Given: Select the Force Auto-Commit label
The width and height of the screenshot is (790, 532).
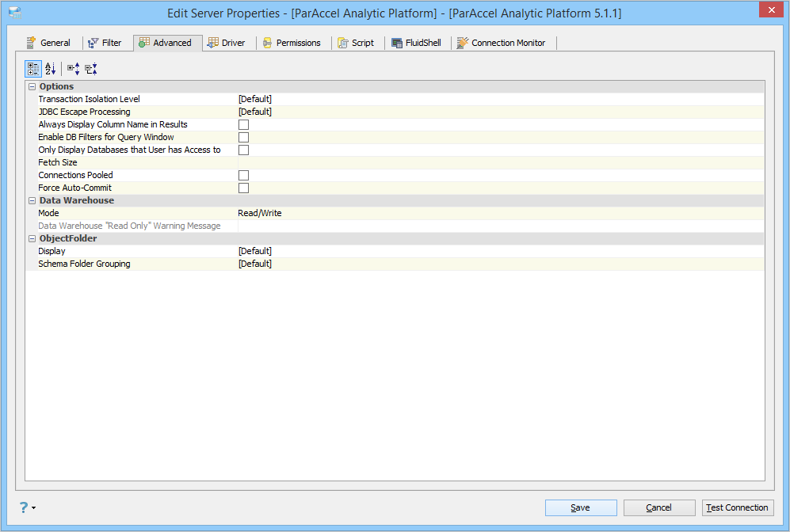Looking at the screenshot, I should coord(74,188).
